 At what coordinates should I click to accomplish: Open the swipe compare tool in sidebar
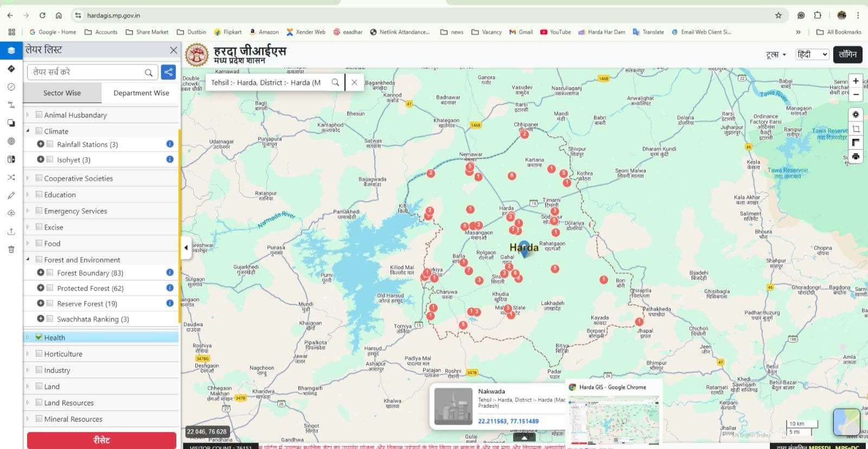click(11, 159)
